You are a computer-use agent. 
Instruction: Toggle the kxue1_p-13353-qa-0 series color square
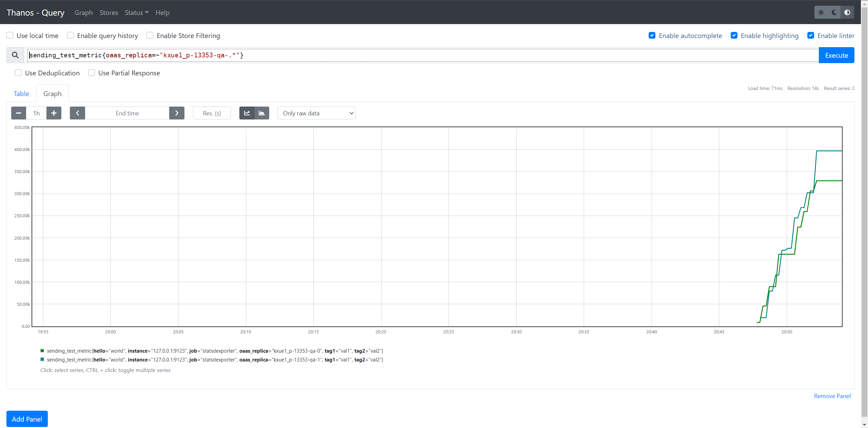tap(42, 350)
